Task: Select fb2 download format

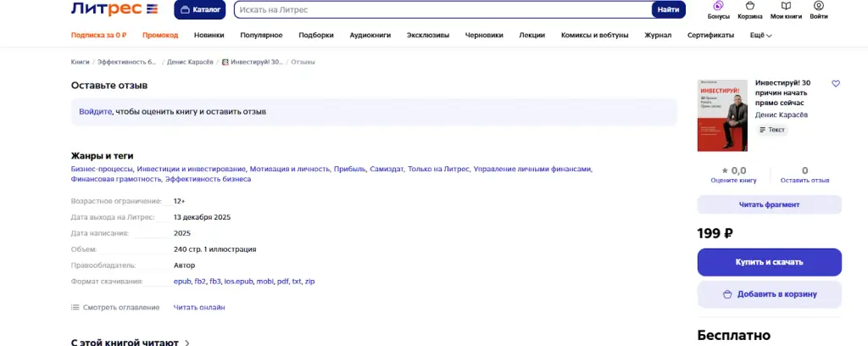Action: pos(200,282)
